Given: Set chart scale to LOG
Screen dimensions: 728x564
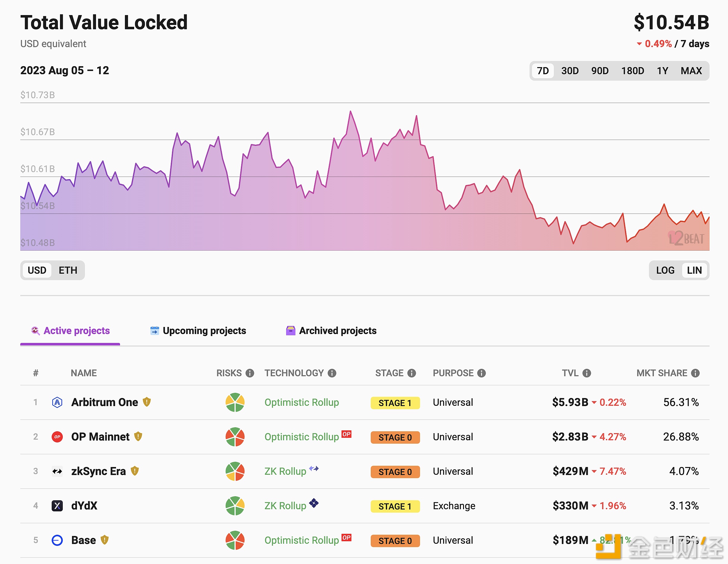Looking at the screenshot, I should [665, 270].
